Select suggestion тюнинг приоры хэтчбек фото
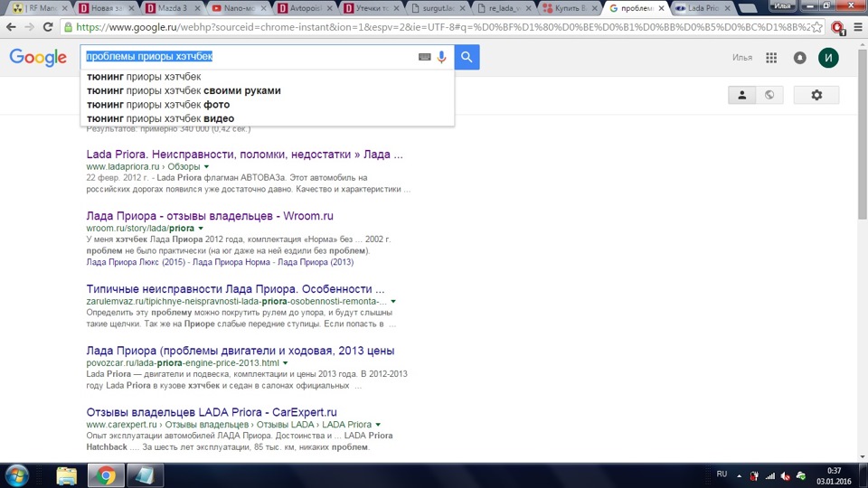 268,105
